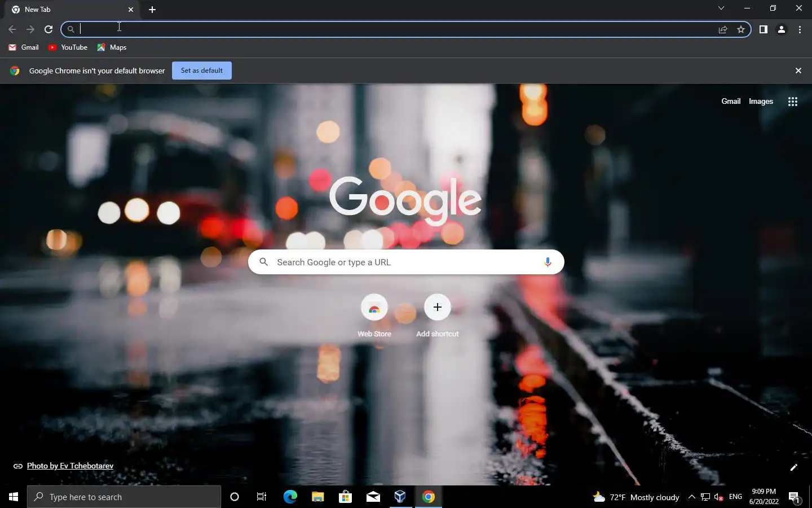This screenshot has height=508, width=812.
Task: Click the Add shortcut button
Action: tap(438, 316)
